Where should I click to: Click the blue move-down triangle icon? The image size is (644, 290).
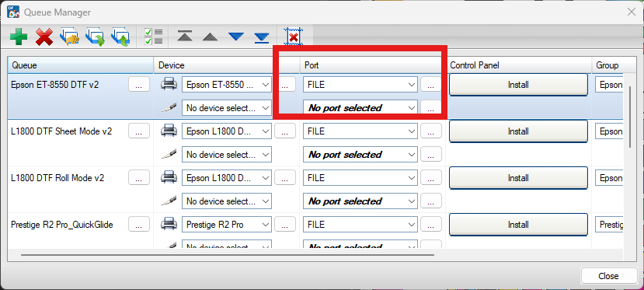click(235, 37)
